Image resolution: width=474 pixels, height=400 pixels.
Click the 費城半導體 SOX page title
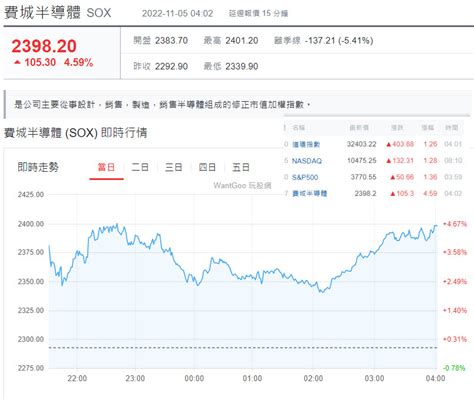coord(57,13)
